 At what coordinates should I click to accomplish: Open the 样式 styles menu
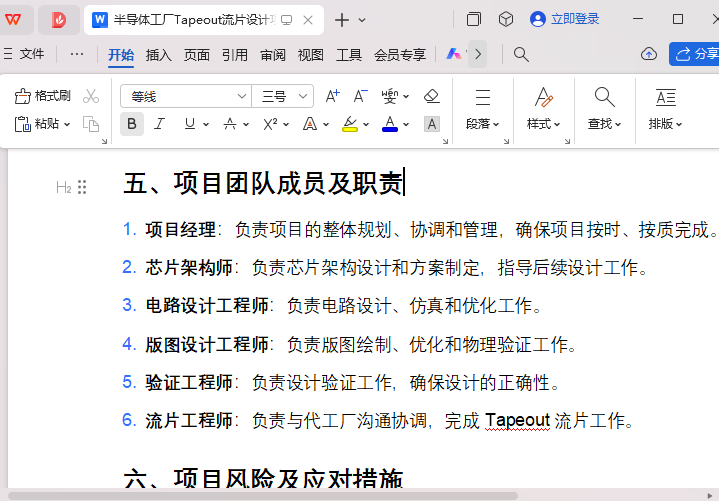(543, 110)
